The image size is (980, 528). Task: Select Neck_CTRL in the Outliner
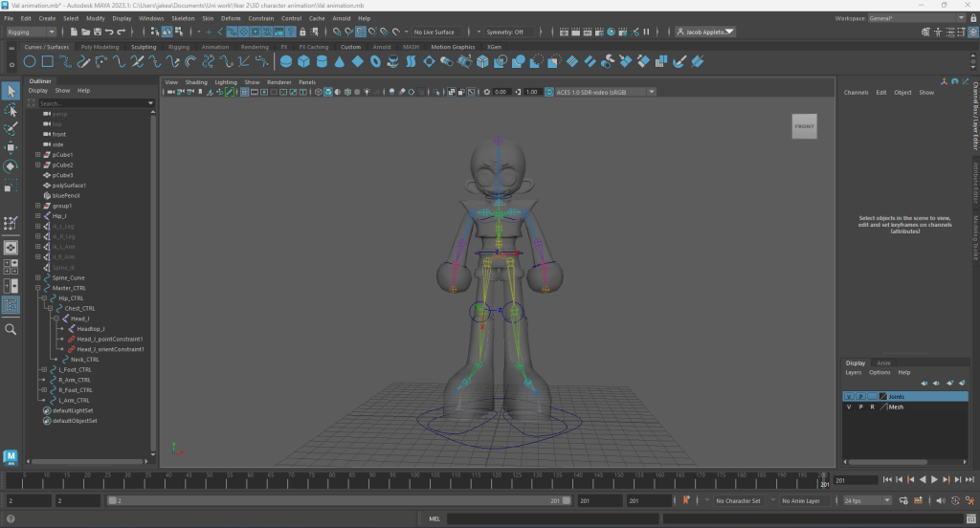coord(85,360)
